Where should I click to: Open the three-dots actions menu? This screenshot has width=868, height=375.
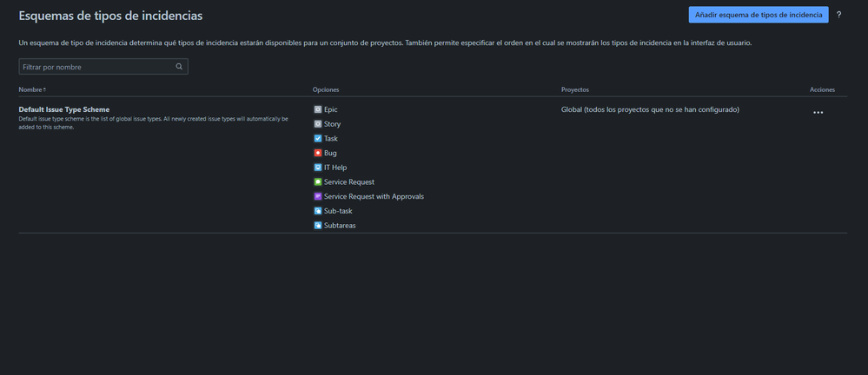point(818,112)
